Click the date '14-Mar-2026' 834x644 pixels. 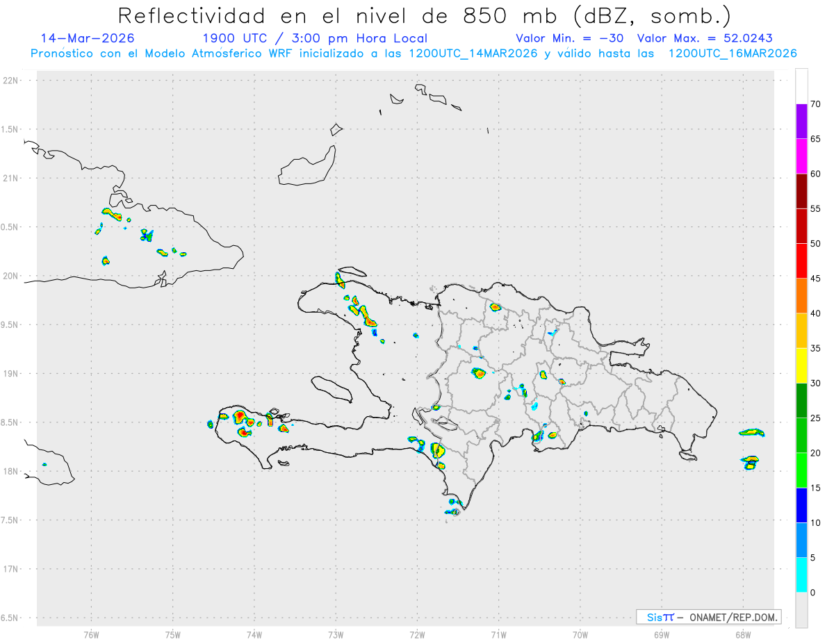[x=88, y=38]
